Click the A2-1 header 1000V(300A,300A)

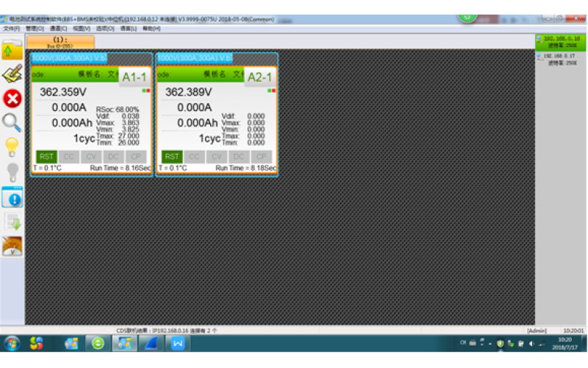point(195,58)
